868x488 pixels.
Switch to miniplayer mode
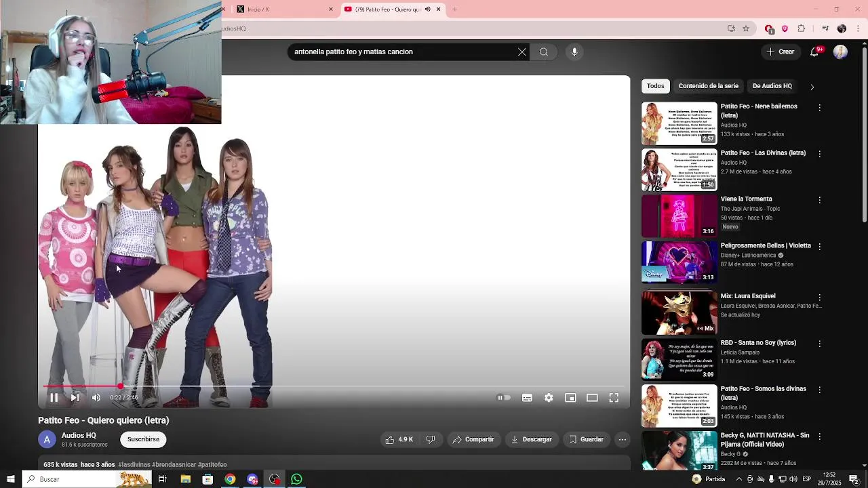click(x=570, y=398)
